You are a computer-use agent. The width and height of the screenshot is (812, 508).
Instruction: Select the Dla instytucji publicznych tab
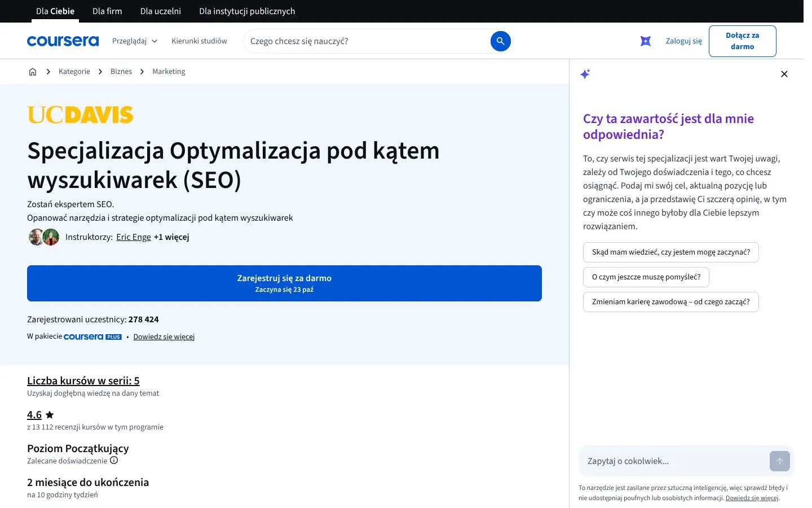tap(247, 11)
